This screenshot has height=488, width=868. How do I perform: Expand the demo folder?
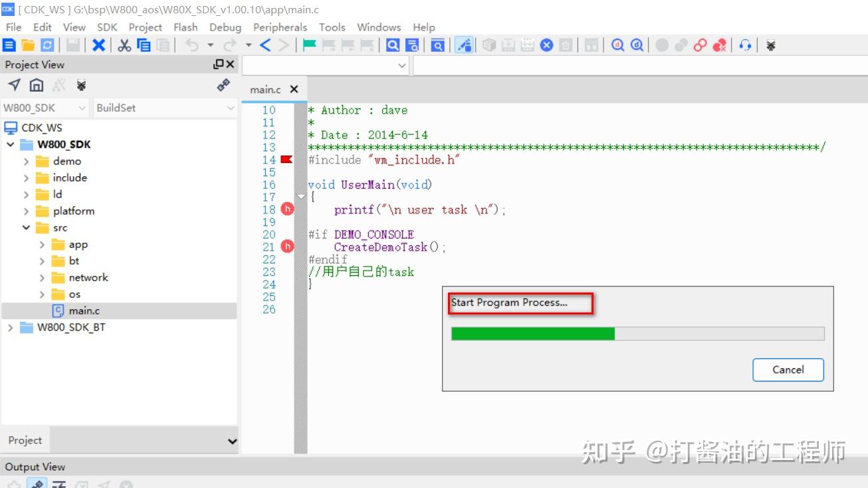[26, 161]
